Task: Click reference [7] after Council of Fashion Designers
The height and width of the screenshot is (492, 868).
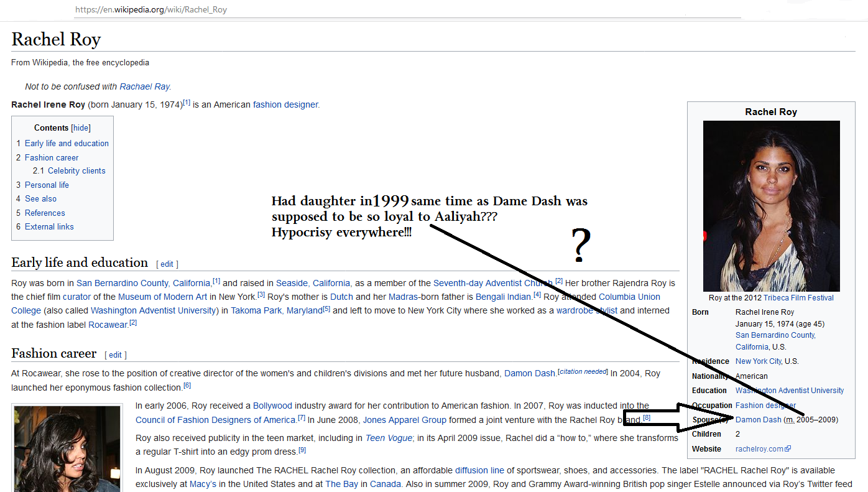Action: [302, 417]
